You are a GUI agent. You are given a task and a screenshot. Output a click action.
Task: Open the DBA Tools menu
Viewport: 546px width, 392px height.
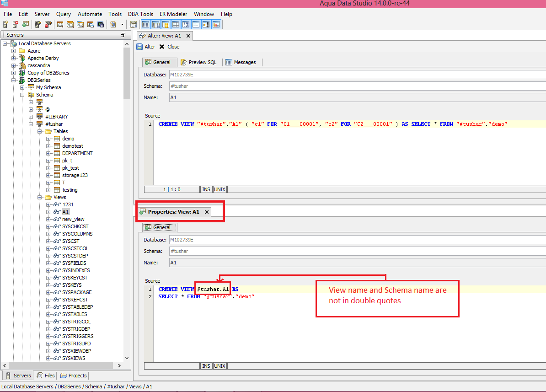[140, 14]
